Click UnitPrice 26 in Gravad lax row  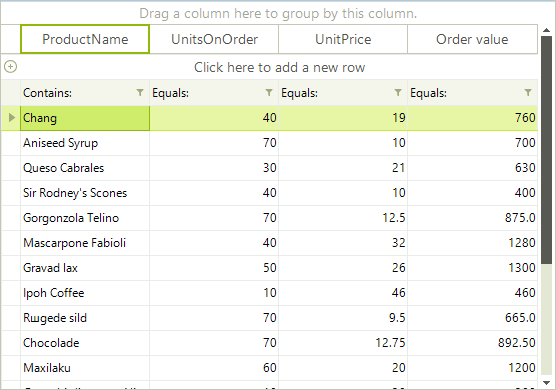[343, 268]
